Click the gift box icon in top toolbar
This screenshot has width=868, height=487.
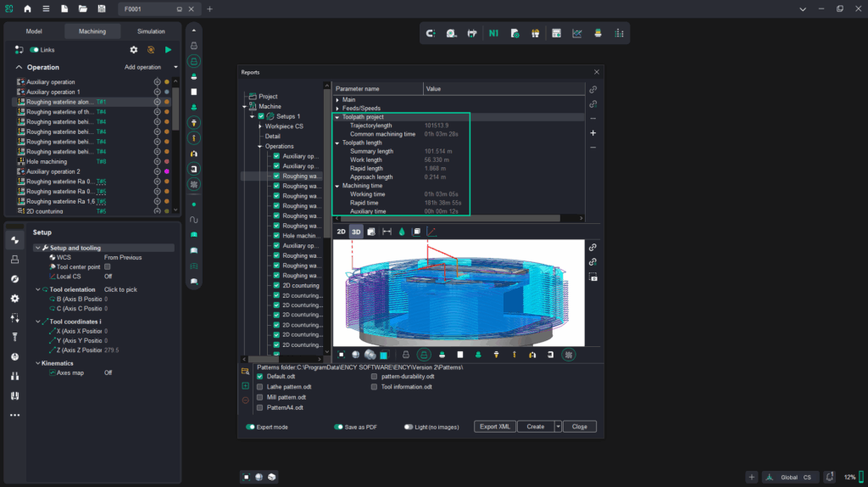click(536, 33)
